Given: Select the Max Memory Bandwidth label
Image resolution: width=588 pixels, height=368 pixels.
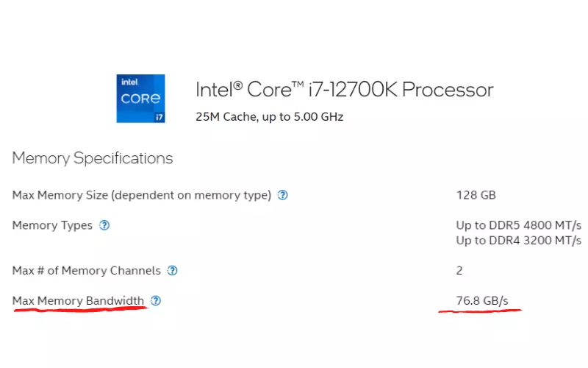Looking at the screenshot, I should (x=78, y=301).
